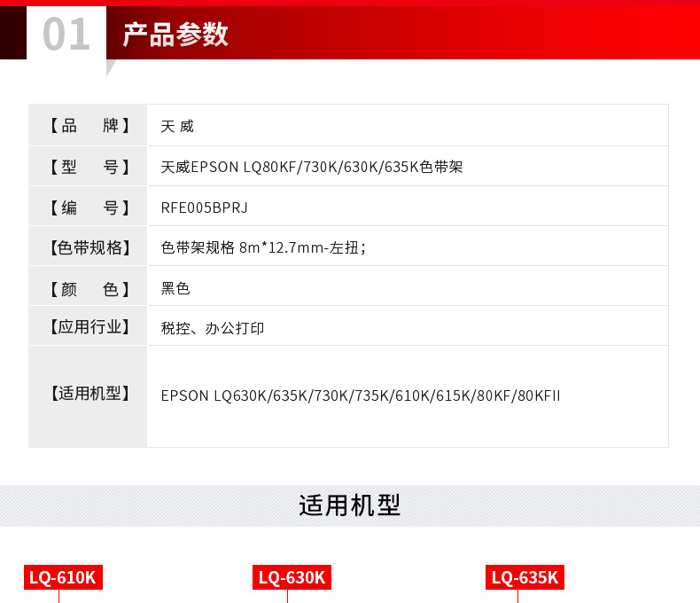Select the model text 天威EPSON LQ80KF/730K/630K/635K色带架
The image size is (700, 603).
pyautogui.click(x=312, y=167)
